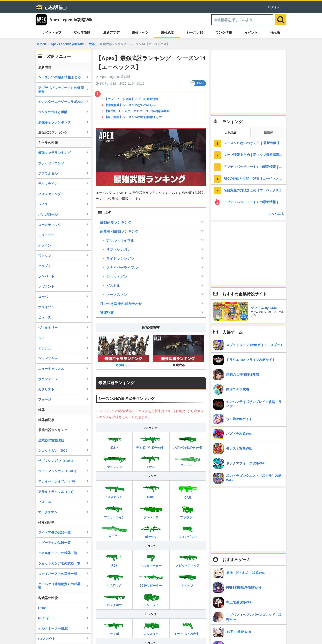Click the R301 weapon icon
The image size is (322, 644).
coord(151,488)
